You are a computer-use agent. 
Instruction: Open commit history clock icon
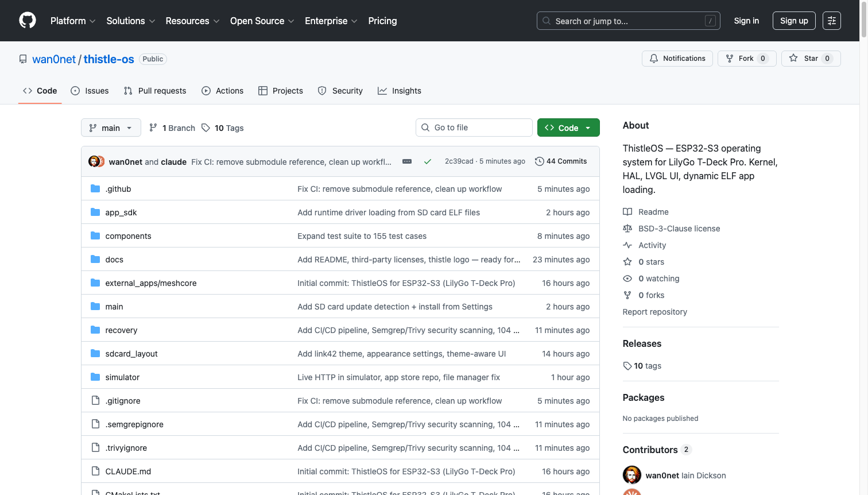[x=539, y=161]
